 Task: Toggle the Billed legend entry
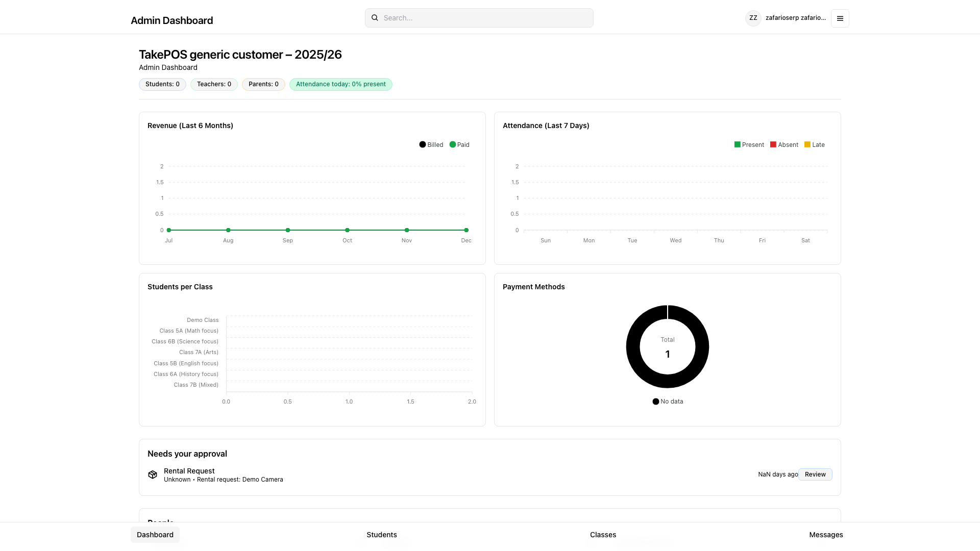coord(431,145)
